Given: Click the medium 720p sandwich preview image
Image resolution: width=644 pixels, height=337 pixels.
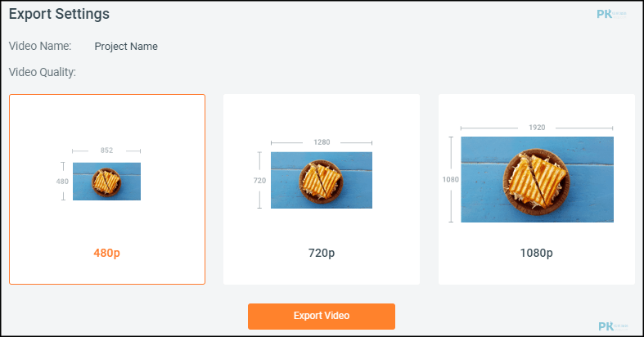Looking at the screenshot, I should coord(322,180).
